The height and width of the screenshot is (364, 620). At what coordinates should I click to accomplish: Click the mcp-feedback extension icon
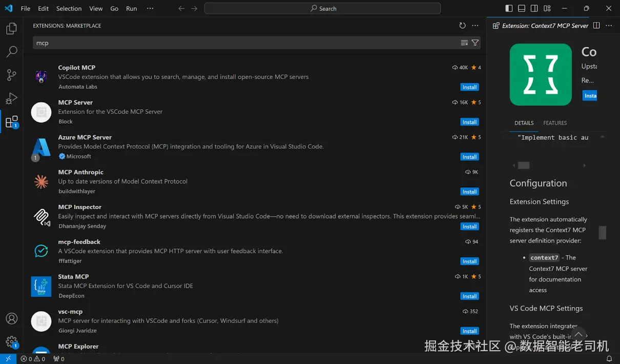coord(41,251)
